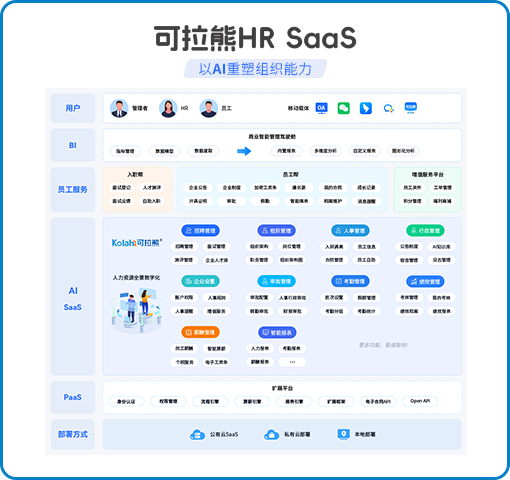Click the screen icon in the 智能报表 badge

(266, 332)
